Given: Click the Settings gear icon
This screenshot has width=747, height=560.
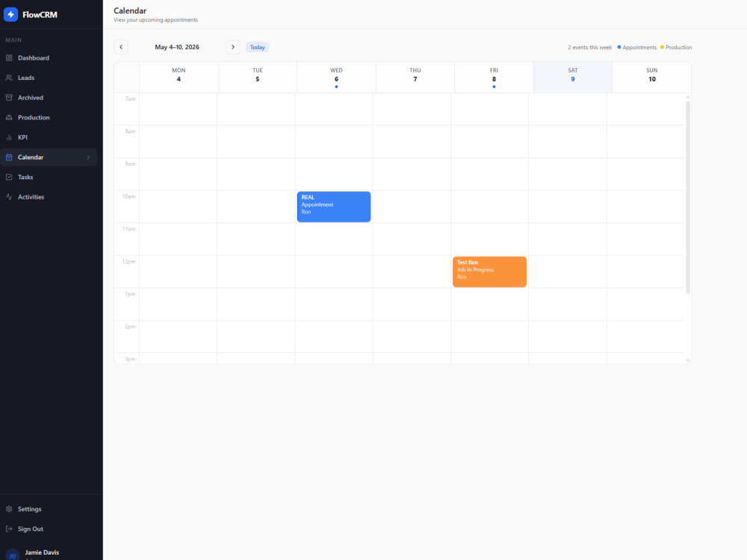Looking at the screenshot, I should coord(9,509).
